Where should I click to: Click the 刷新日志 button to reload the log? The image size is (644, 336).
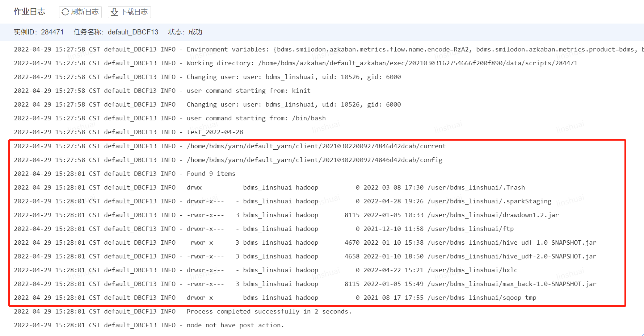(x=80, y=12)
